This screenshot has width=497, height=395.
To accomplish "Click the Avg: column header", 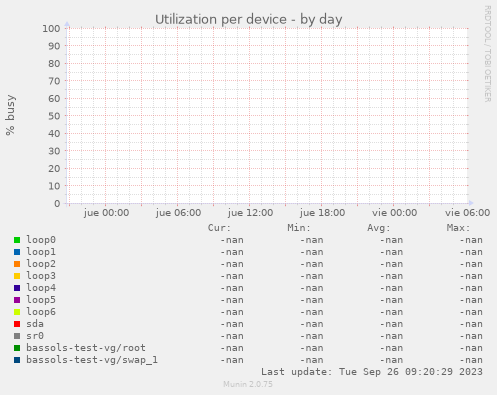I will coord(379,228).
